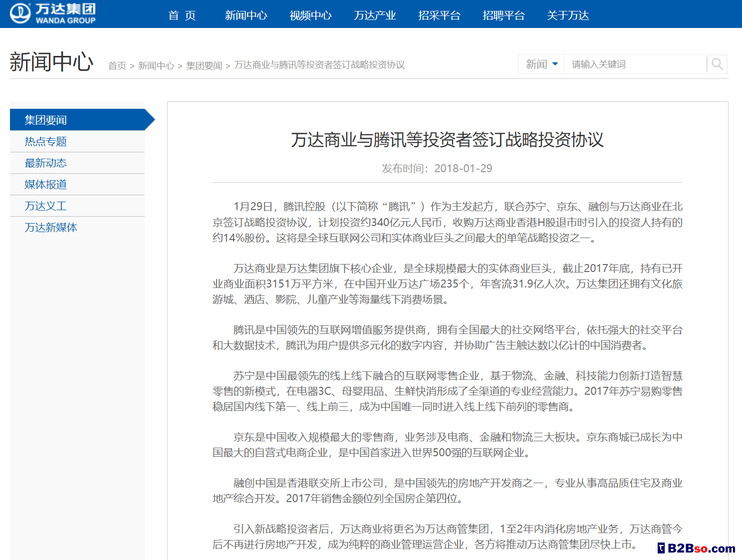Select 媒体报道 in the sidebar
The width and height of the screenshot is (742, 560).
click(x=77, y=185)
